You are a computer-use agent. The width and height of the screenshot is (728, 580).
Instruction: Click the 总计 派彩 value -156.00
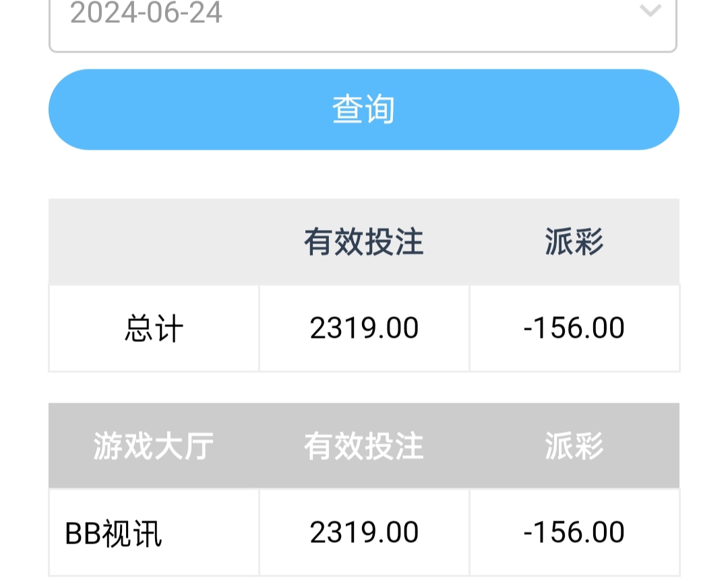point(574,328)
